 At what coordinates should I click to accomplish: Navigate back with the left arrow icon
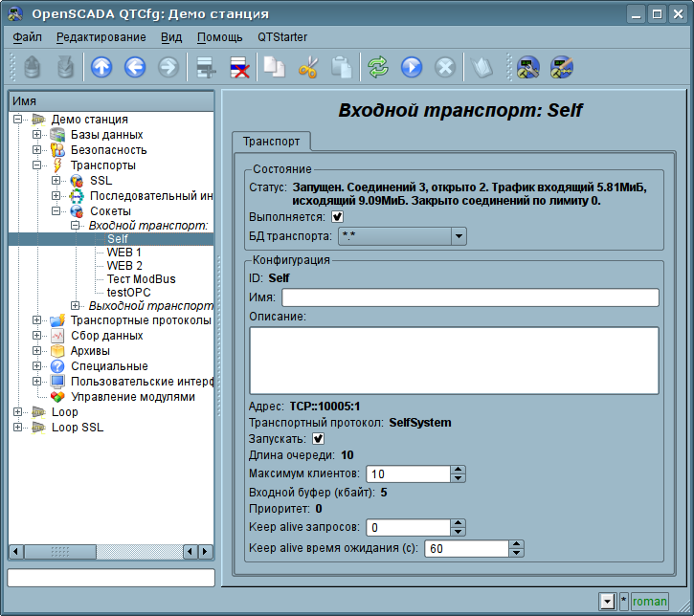pyautogui.click(x=135, y=68)
